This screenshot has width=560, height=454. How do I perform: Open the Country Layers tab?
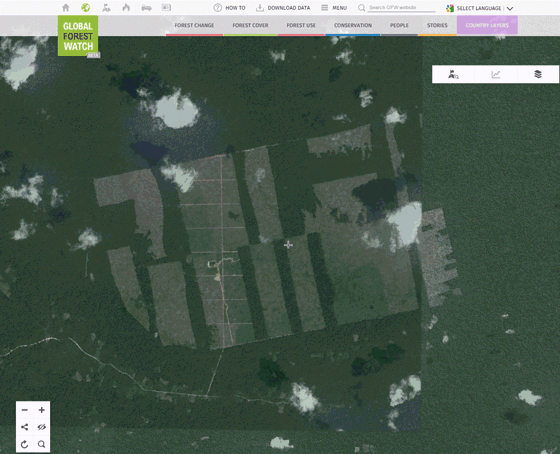click(487, 25)
